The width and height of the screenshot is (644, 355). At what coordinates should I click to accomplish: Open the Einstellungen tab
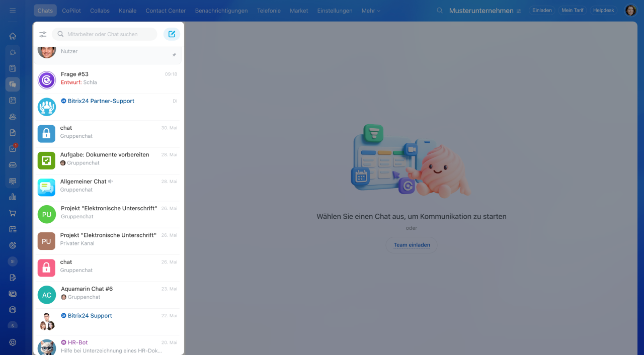[335, 11]
